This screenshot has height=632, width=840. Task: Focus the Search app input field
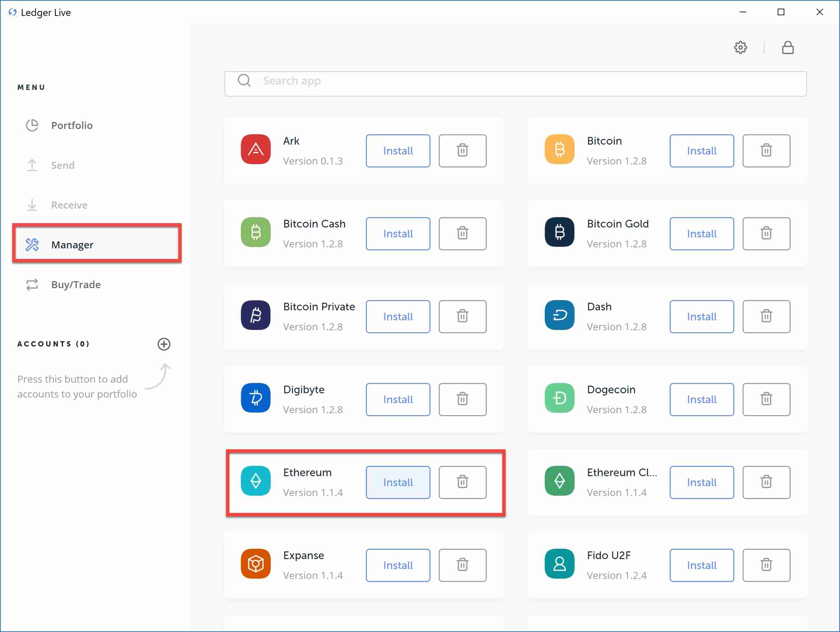[515, 83]
